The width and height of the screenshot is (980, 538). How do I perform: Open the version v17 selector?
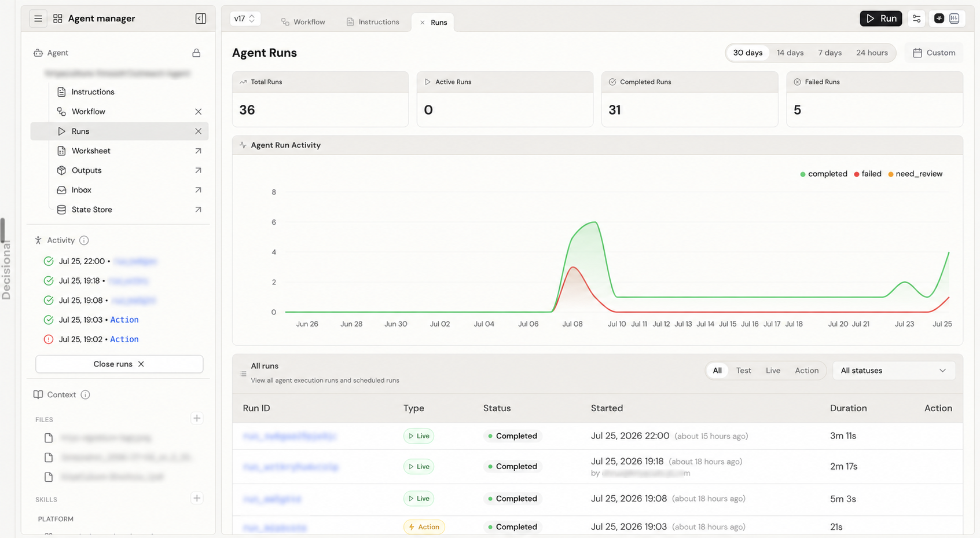[x=245, y=19]
